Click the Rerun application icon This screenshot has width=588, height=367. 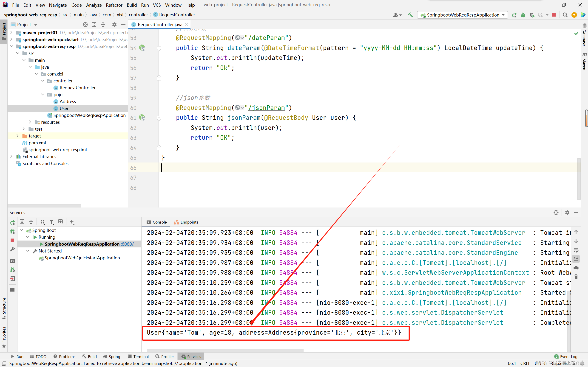[514, 15]
